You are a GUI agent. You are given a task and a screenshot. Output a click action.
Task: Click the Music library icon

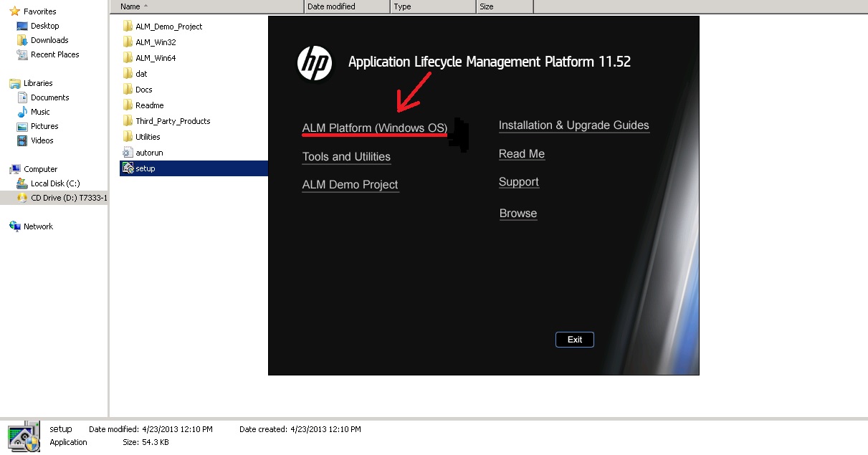[22, 112]
